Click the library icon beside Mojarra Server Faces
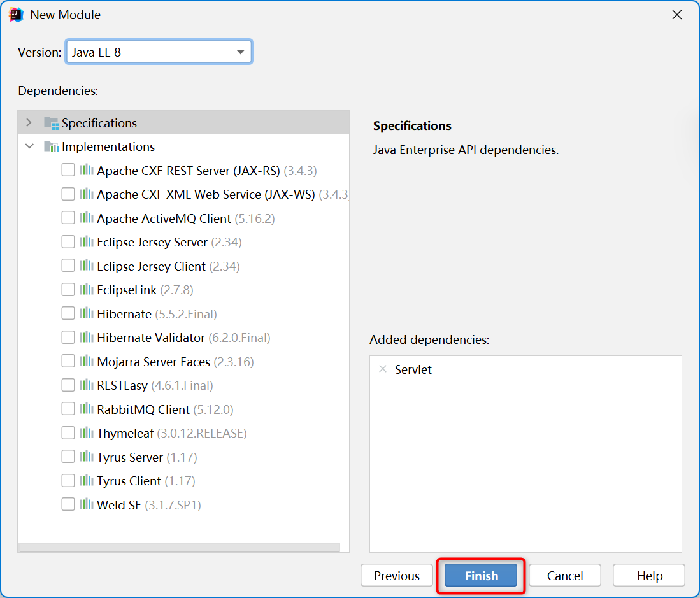Screen dimensions: 700x598 point(87,361)
